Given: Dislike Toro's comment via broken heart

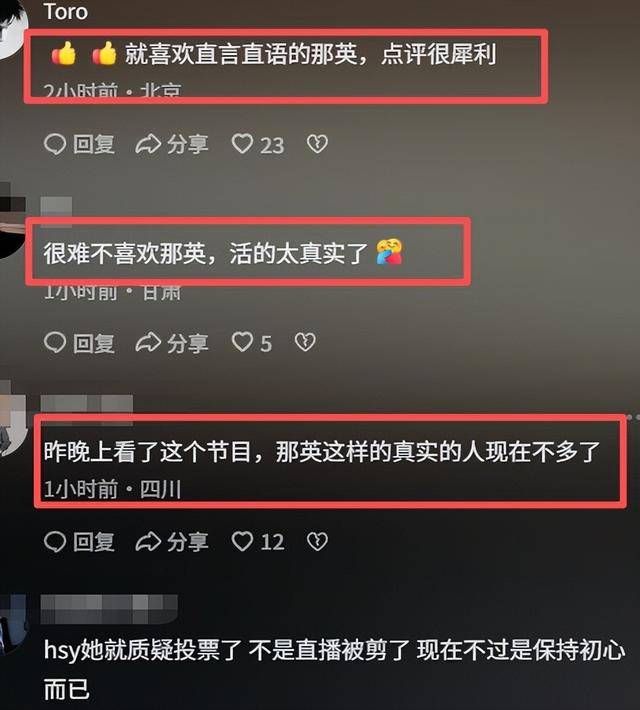Looking at the screenshot, I should click(x=317, y=144).
